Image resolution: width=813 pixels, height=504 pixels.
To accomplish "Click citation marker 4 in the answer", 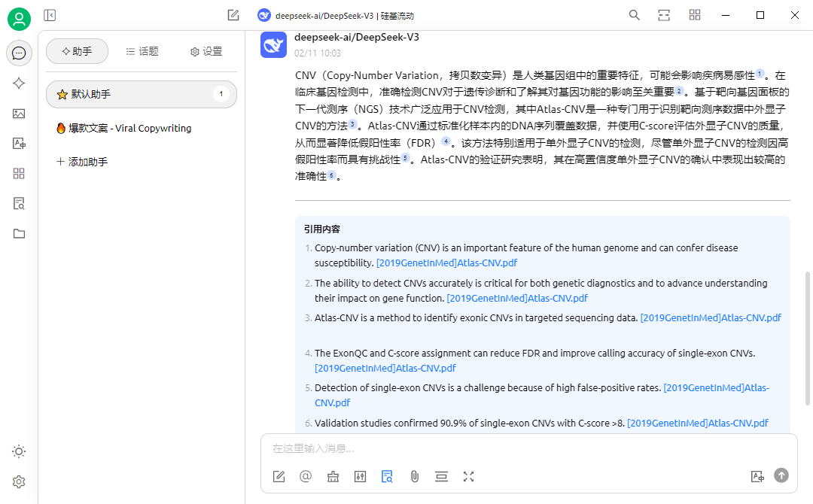I will tap(446, 141).
